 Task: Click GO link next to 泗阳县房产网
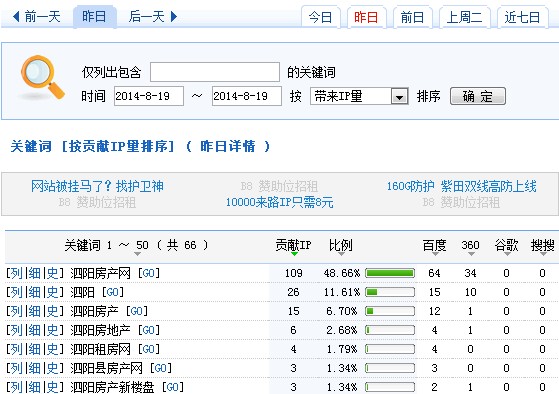[x=161, y=368]
